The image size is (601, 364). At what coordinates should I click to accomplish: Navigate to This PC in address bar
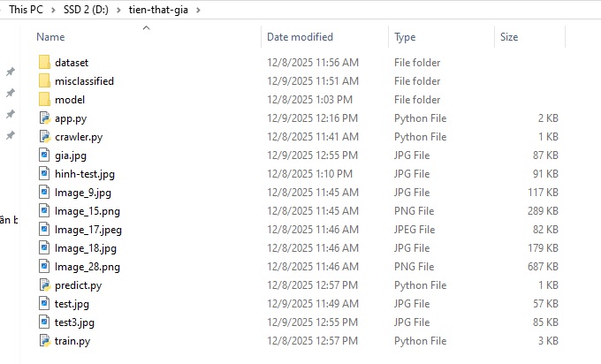[x=26, y=10]
